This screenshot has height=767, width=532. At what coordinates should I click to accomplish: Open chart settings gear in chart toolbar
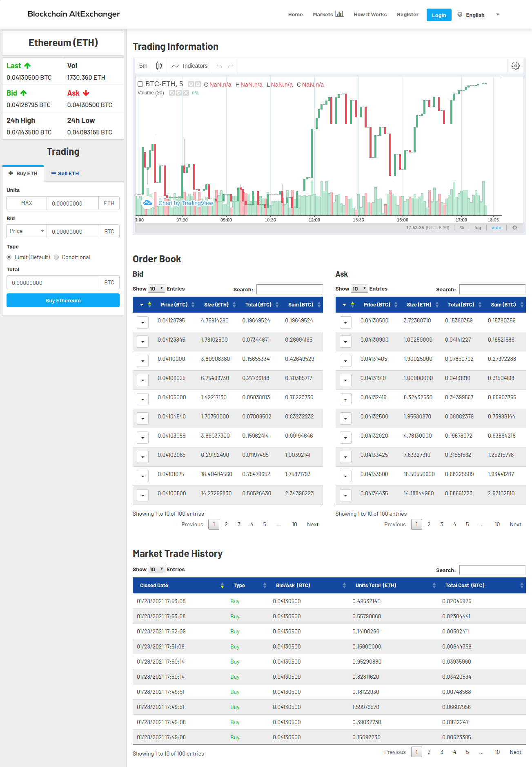[516, 66]
